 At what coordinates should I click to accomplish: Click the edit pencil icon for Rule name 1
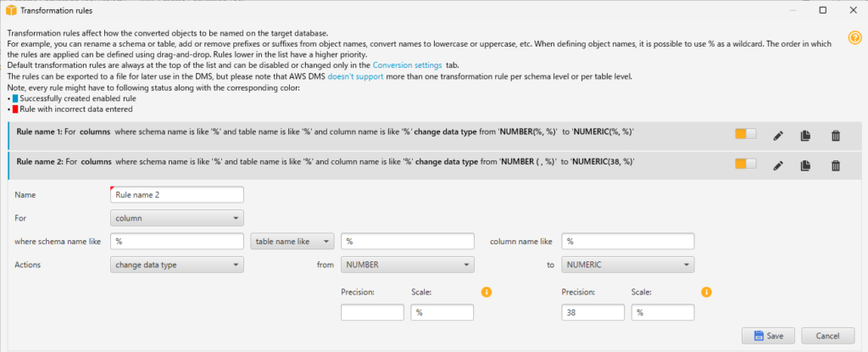point(777,136)
